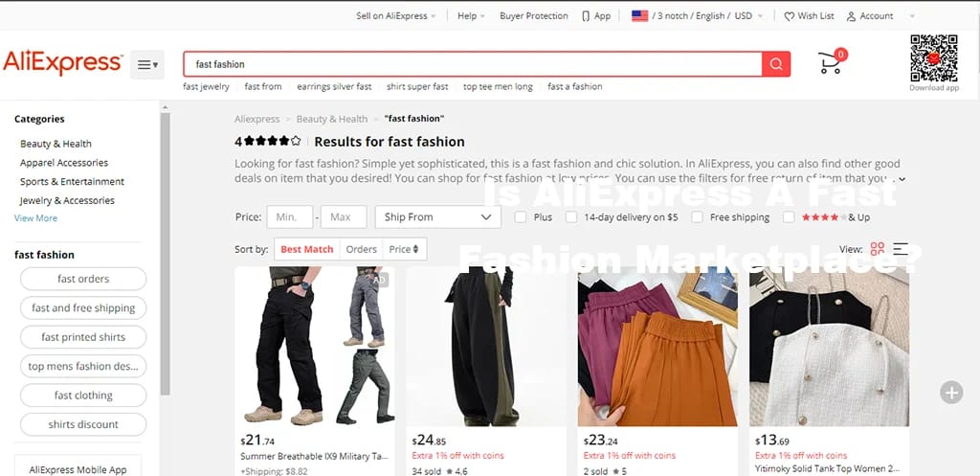Image resolution: width=980 pixels, height=476 pixels.
Task: Tick the Free shipping checkbox
Action: pyautogui.click(x=697, y=217)
